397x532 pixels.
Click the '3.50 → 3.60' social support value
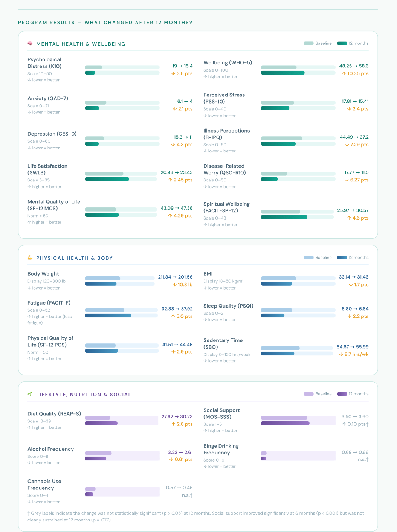tap(355, 416)
